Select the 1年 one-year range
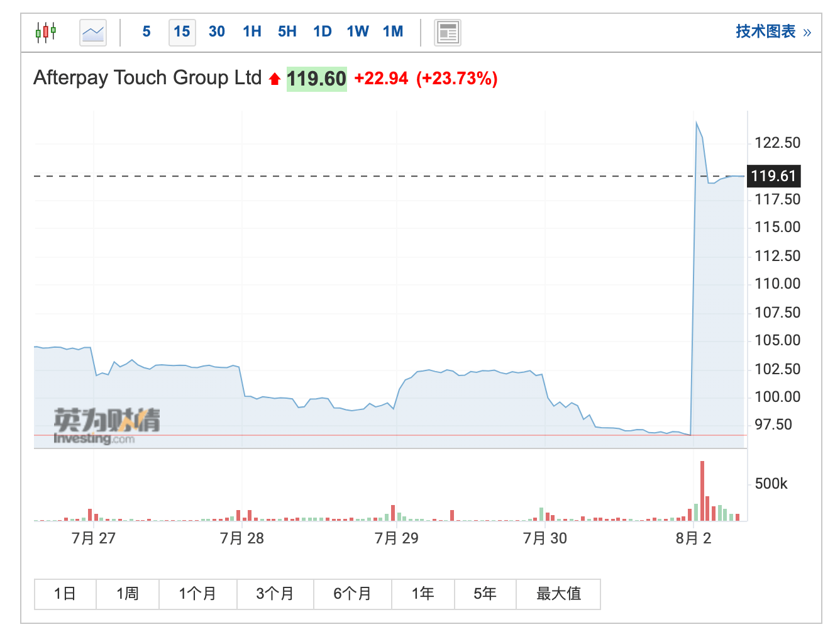The height and width of the screenshot is (639, 840). [423, 593]
